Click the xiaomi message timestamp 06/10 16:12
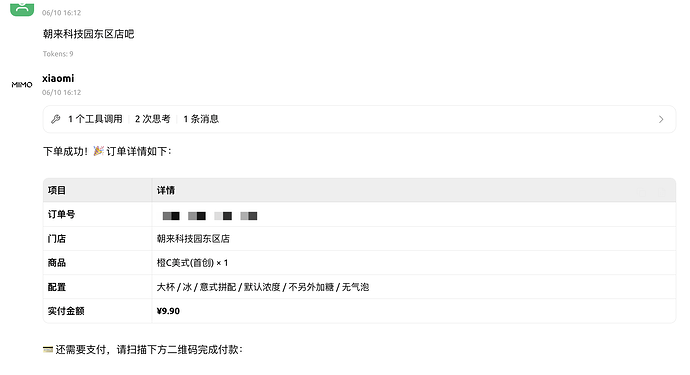690x375 pixels. point(62,92)
